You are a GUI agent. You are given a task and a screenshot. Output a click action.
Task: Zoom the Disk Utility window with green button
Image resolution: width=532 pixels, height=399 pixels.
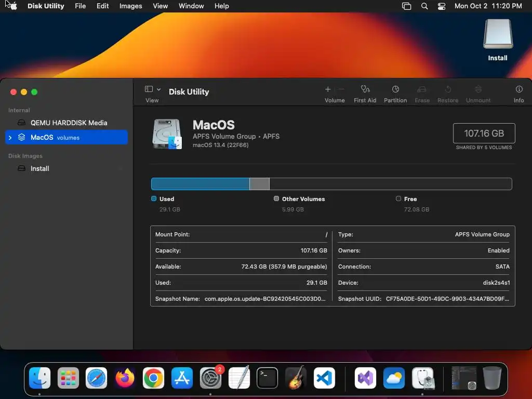click(34, 92)
